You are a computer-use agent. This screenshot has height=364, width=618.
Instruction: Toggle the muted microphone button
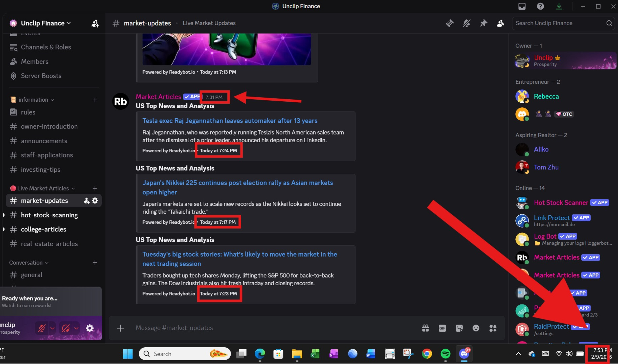click(42, 328)
